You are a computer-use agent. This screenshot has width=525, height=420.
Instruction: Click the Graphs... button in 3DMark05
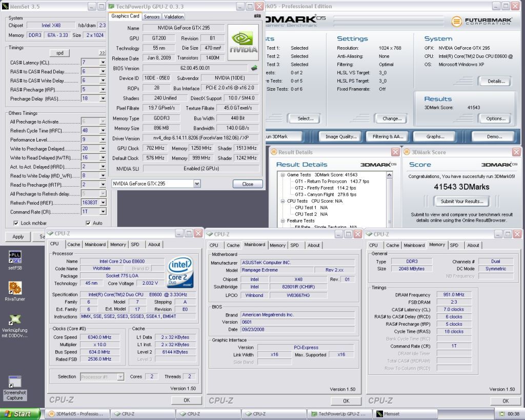coord(435,136)
